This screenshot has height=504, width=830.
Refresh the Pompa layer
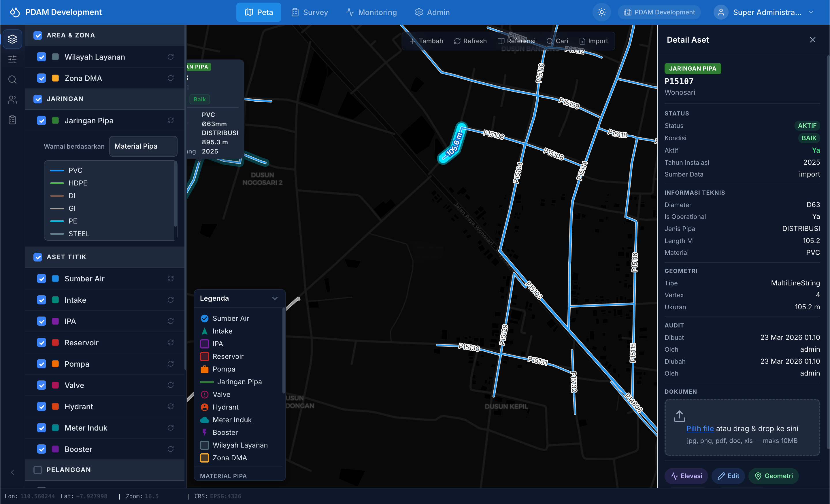pos(170,364)
